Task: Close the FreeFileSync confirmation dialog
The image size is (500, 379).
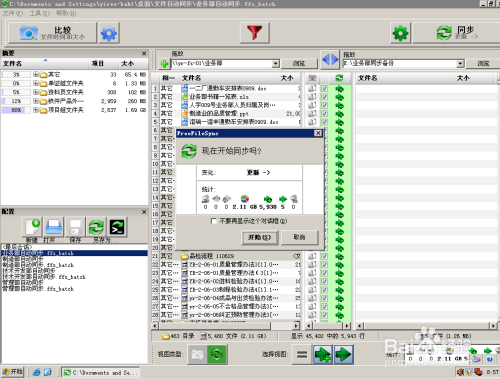Action: click(318, 133)
